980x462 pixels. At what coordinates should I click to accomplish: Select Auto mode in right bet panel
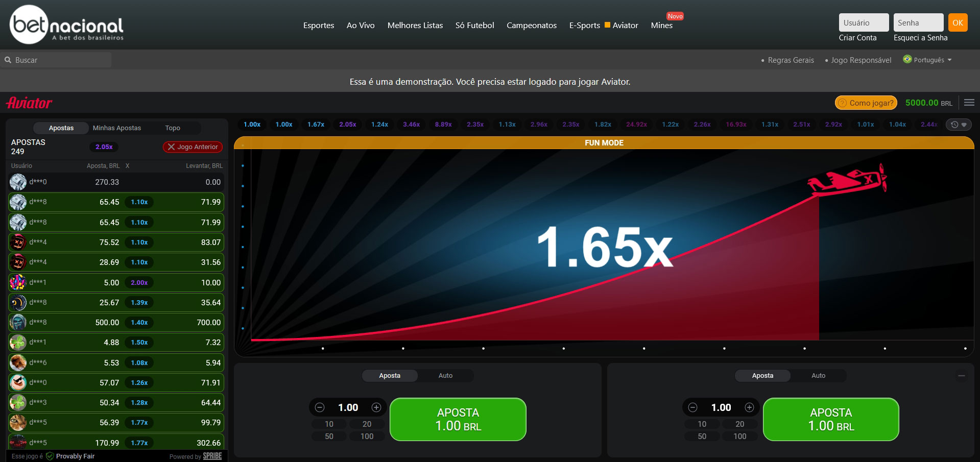[x=818, y=376]
